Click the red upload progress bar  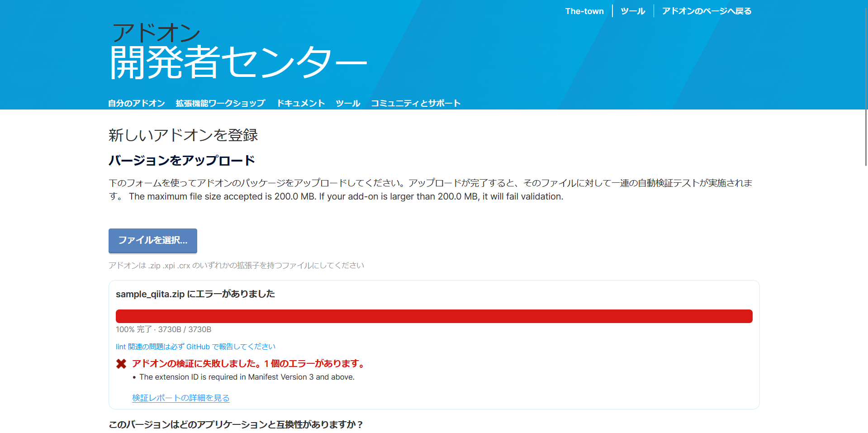[433, 316]
